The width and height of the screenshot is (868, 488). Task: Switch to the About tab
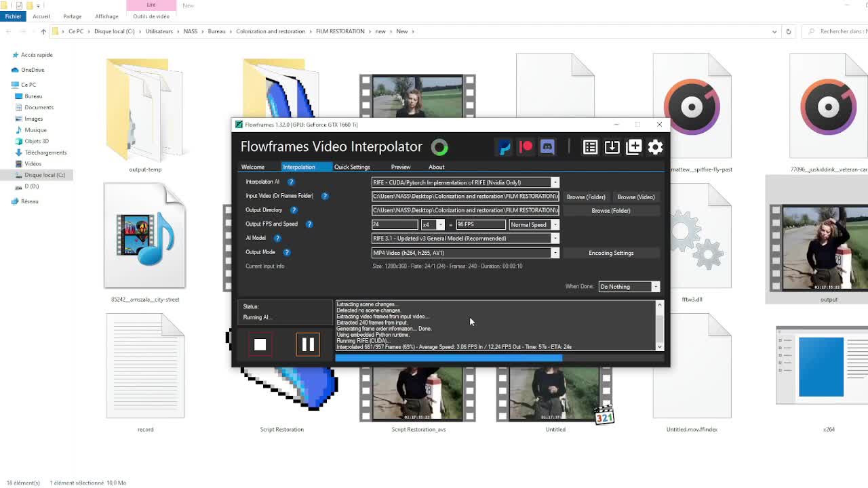click(x=436, y=167)
